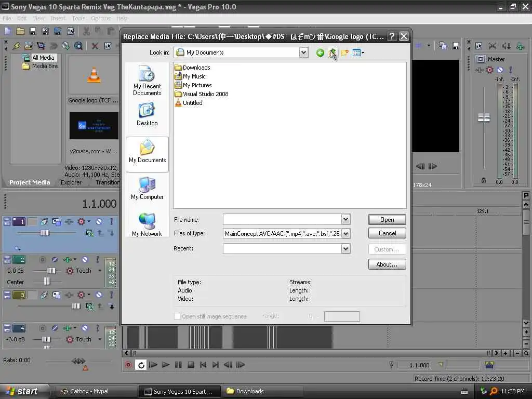Select the Untitled VLC file
Image resolution: width=532 pixels, height=399 pixels.
[188, 103]
